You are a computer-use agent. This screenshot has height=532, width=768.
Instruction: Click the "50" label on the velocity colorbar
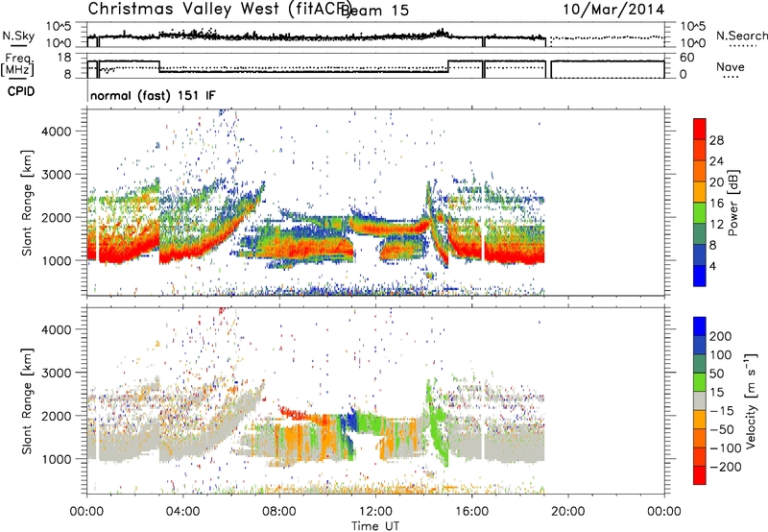click(716, 374)
